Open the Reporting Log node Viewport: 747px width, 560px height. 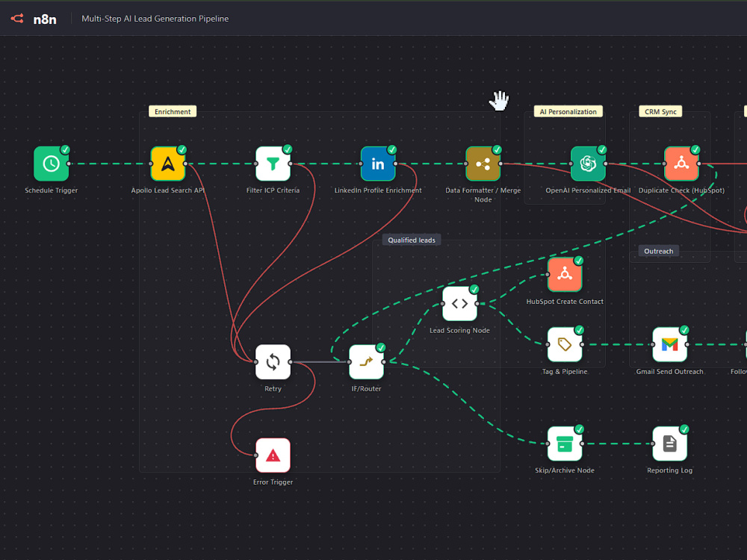[x=669, y=444]
